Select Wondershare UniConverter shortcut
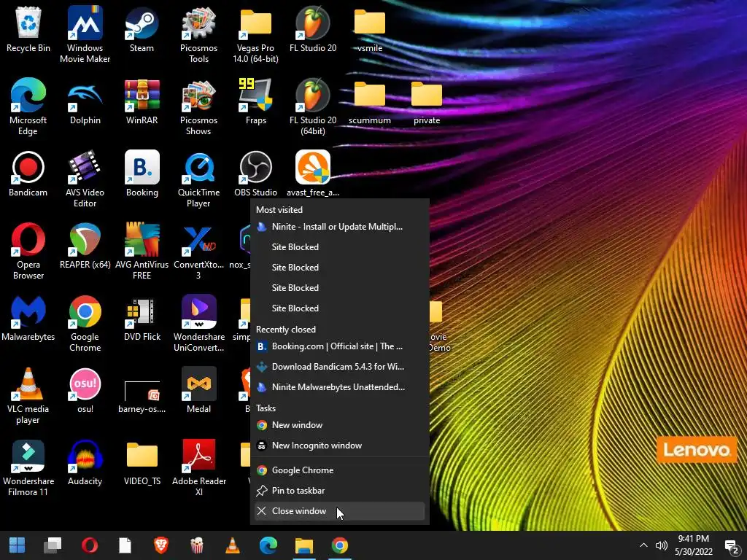The width and height of the screenshot is (747, 560). pos(198,323)
